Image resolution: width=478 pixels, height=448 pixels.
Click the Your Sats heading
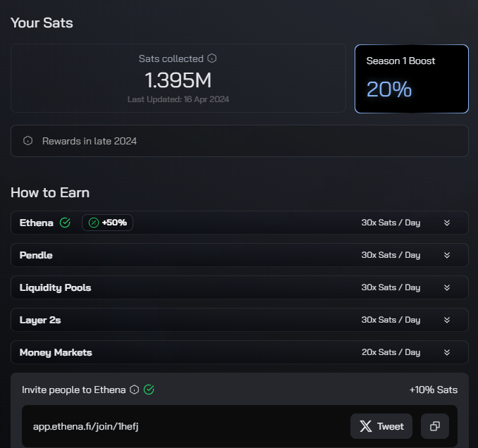coord(42,23)
